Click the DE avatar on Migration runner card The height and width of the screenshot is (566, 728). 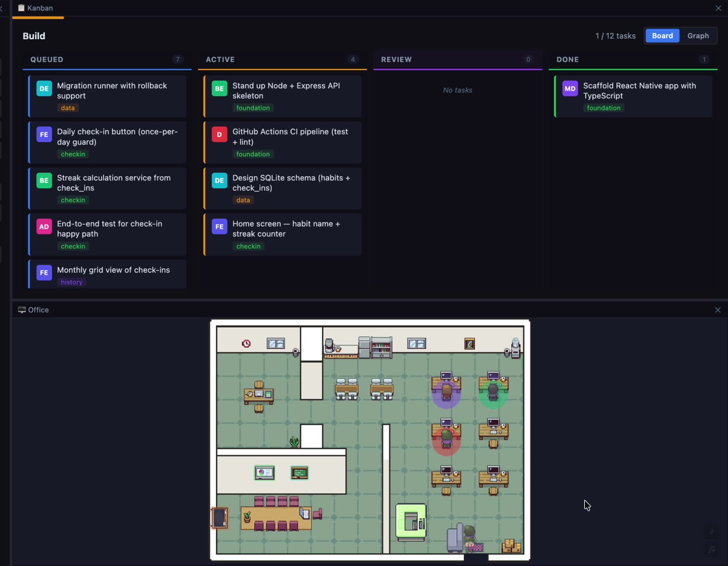[44, 89]
